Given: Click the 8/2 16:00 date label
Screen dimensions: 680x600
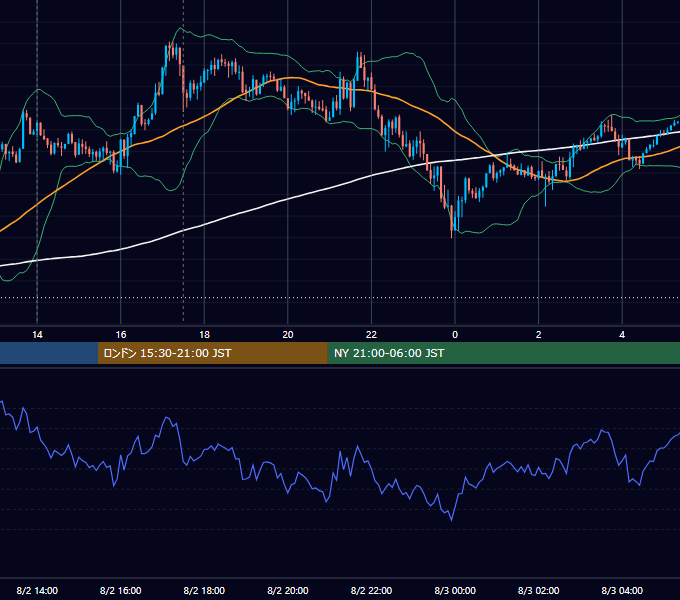Looking at the screenshot, I should click(x=121, y=590).
